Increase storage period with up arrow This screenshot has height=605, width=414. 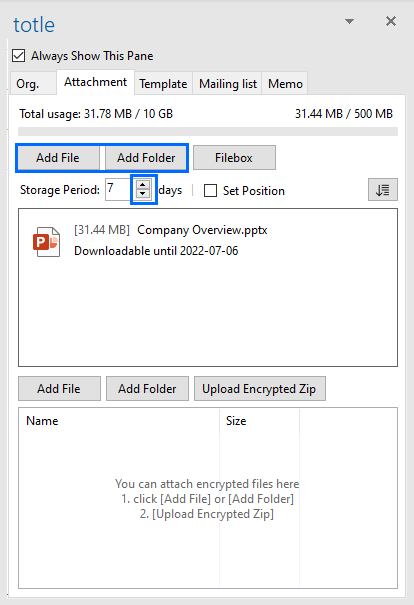click(143, 185)
